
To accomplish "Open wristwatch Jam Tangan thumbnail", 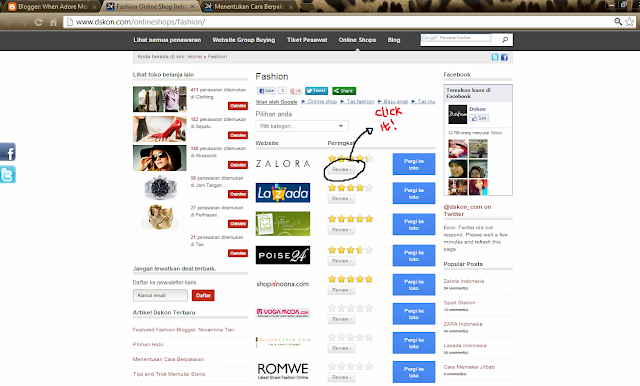I will click(x=160, y=188).
